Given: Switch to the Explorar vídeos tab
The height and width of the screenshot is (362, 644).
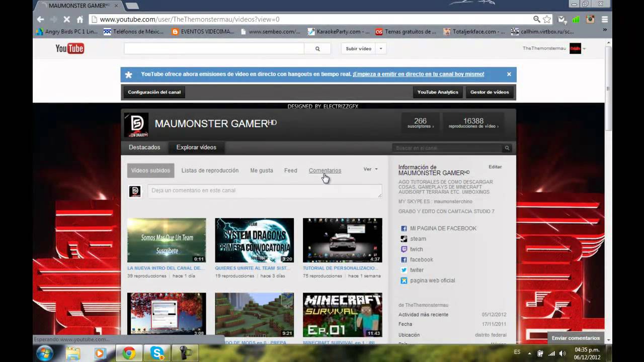Looking at the screenshot, I should pyautogui.click(x=196, y=147).
